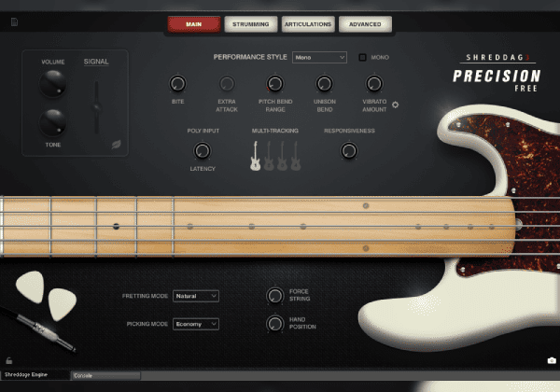The image size is (560, 392).
Task: Switch to the STRUMMING tab
Action: click(x=251, y=24)
